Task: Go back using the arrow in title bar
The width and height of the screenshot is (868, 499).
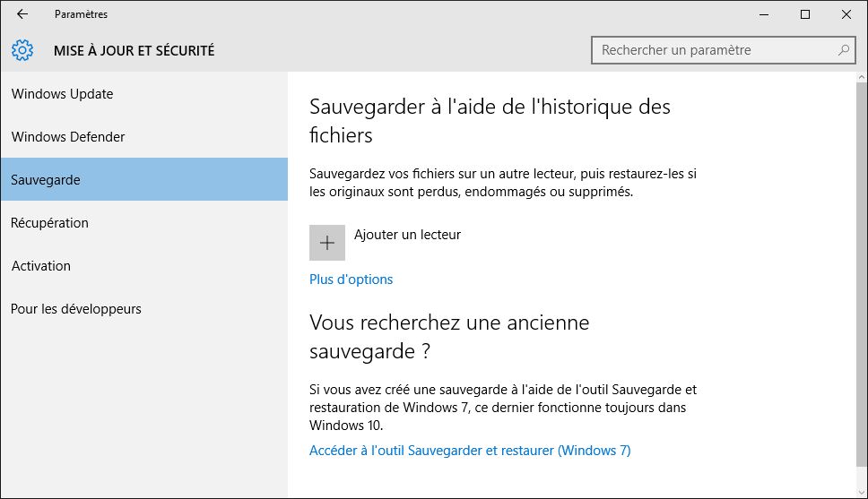Action: point(22,14)
